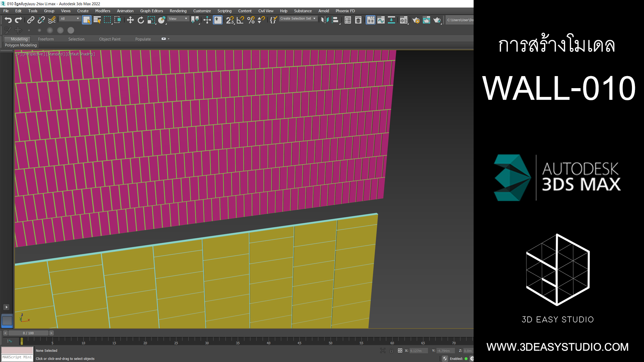This screenshot has width=644, height=362.
Task: Open the Material Editor icon
Action: pyautogui.click(x=404, y=20)
